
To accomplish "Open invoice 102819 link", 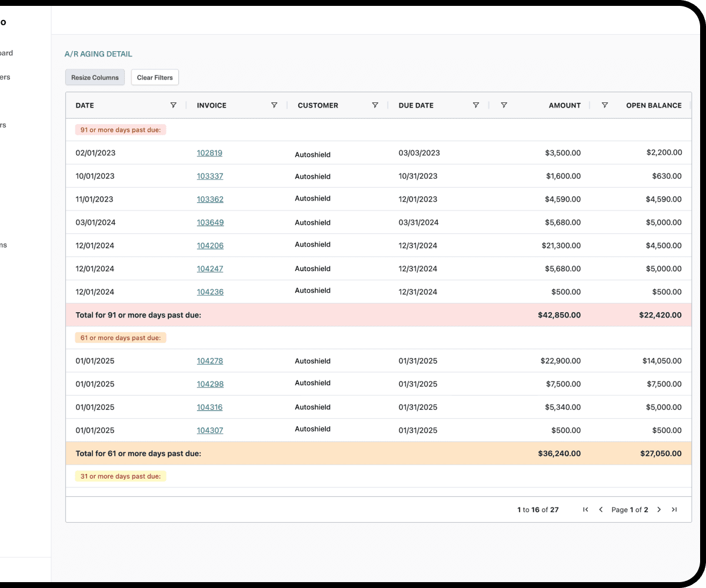I will coord(209,153).
